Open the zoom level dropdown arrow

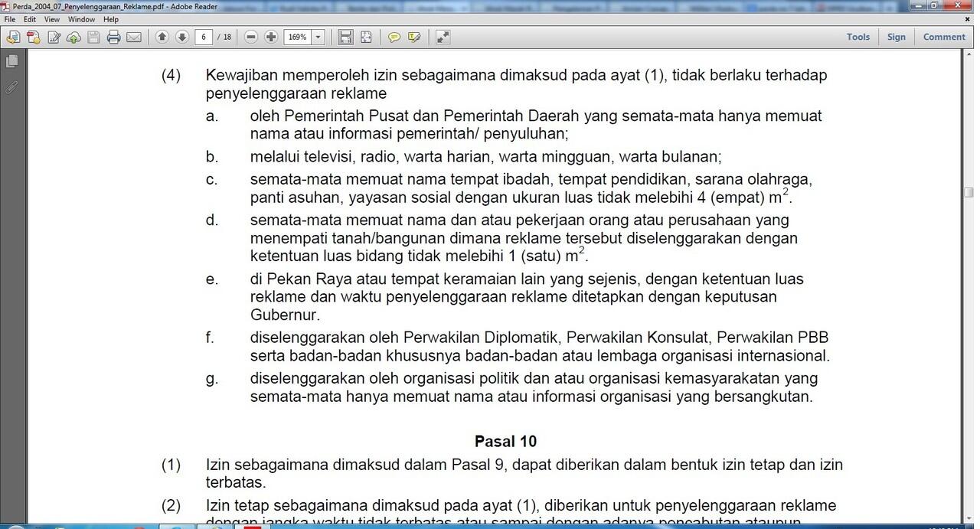tap(318, 37)
